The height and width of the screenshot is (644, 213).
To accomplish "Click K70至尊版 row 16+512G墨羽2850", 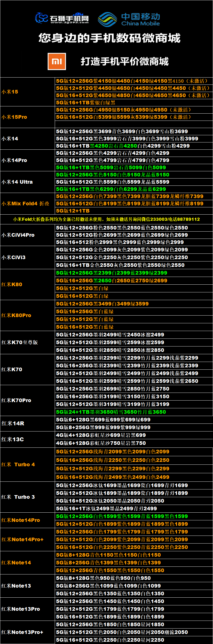I will coord(134,350).
